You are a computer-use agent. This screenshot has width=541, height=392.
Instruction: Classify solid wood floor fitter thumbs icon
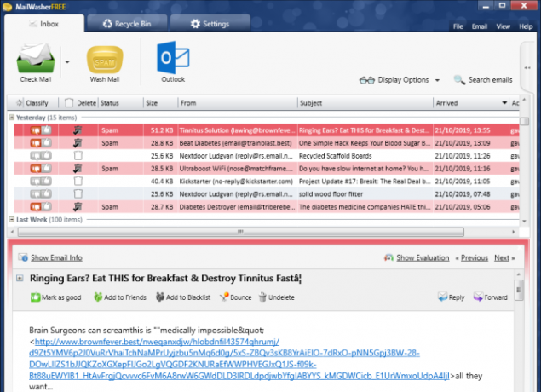tap(41, 194)
